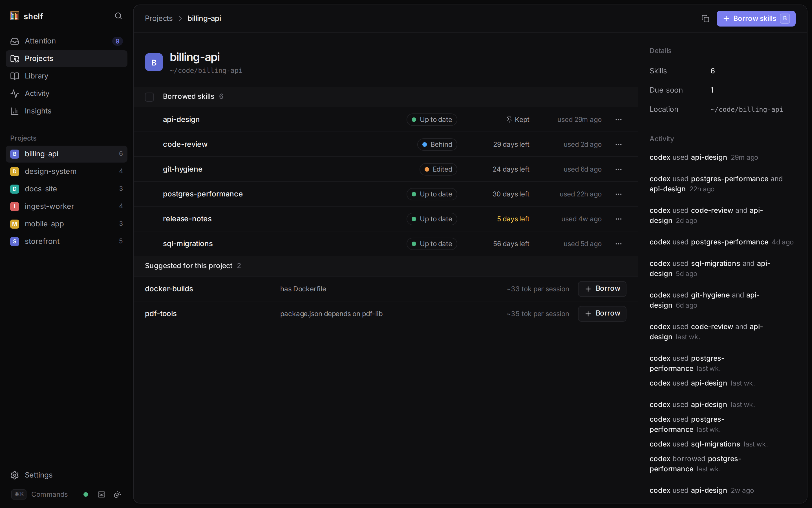Click the shelf logo icon
812x508 pixels.
[x=14, y=16]
